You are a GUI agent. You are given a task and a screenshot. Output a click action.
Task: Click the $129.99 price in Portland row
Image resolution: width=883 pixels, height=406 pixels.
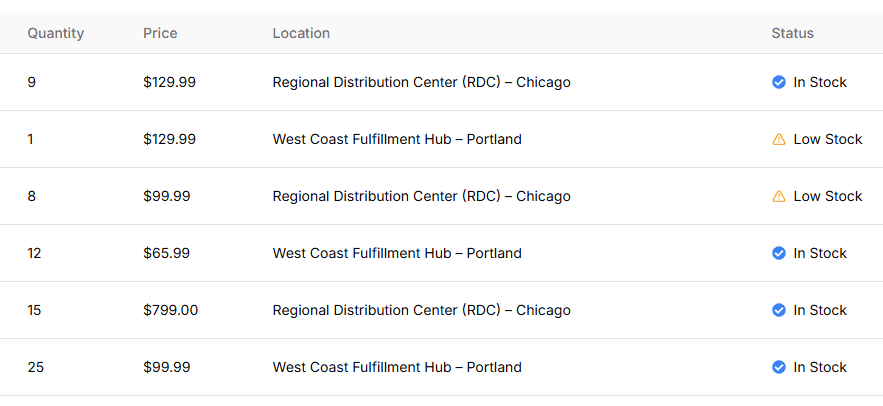pos(170,139)
